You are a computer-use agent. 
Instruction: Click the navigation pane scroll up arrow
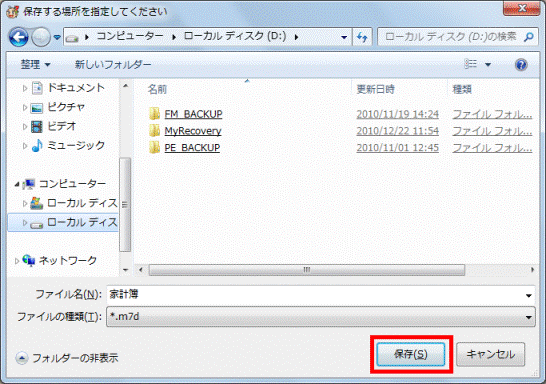125,86
